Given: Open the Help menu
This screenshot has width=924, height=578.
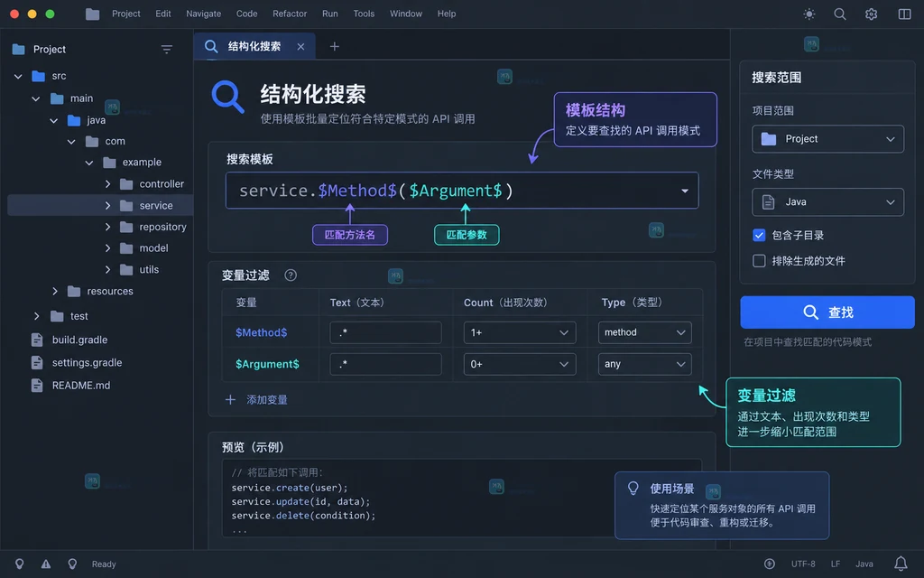Looking at the screenshot, I should tap(446, 14).
